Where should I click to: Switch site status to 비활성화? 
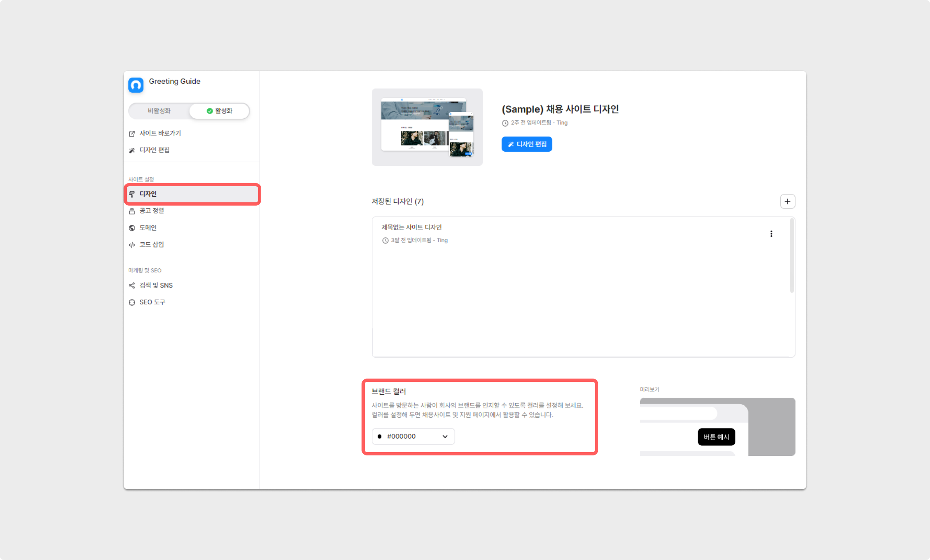pyautogui.click(x=159, y=111)
